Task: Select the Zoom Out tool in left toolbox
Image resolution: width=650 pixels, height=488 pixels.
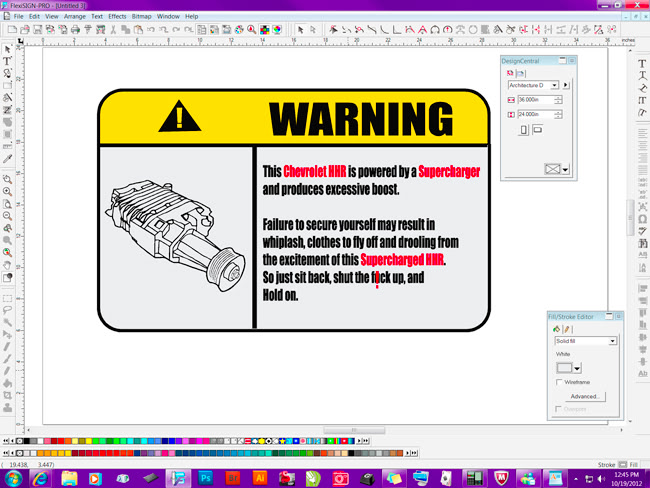Action: [x=7, y=216]
